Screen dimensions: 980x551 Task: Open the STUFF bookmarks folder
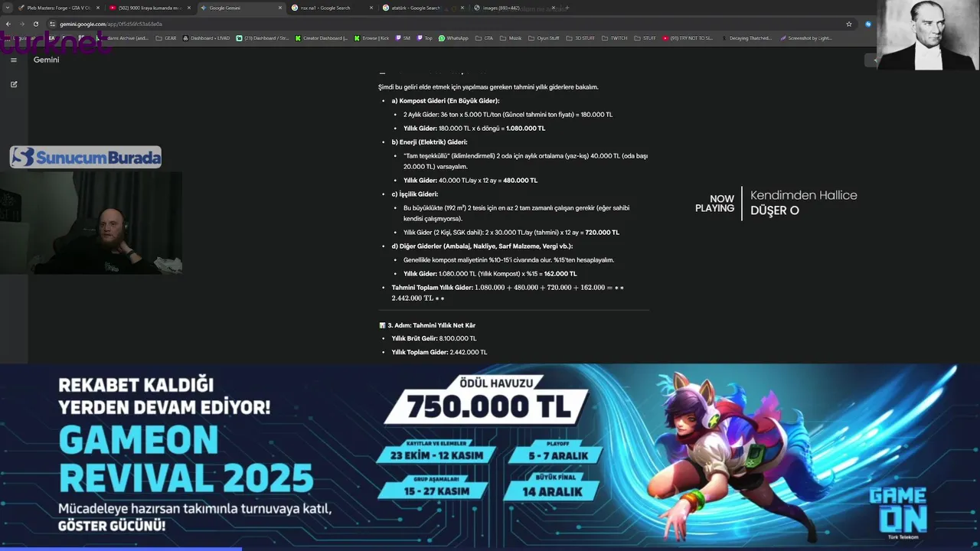645,37
